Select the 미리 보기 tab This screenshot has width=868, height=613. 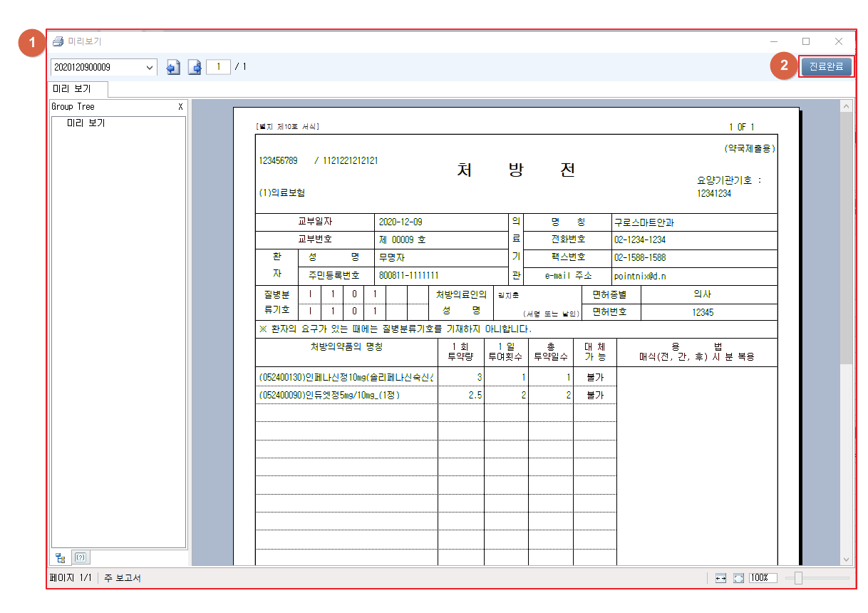pos(79,90)
